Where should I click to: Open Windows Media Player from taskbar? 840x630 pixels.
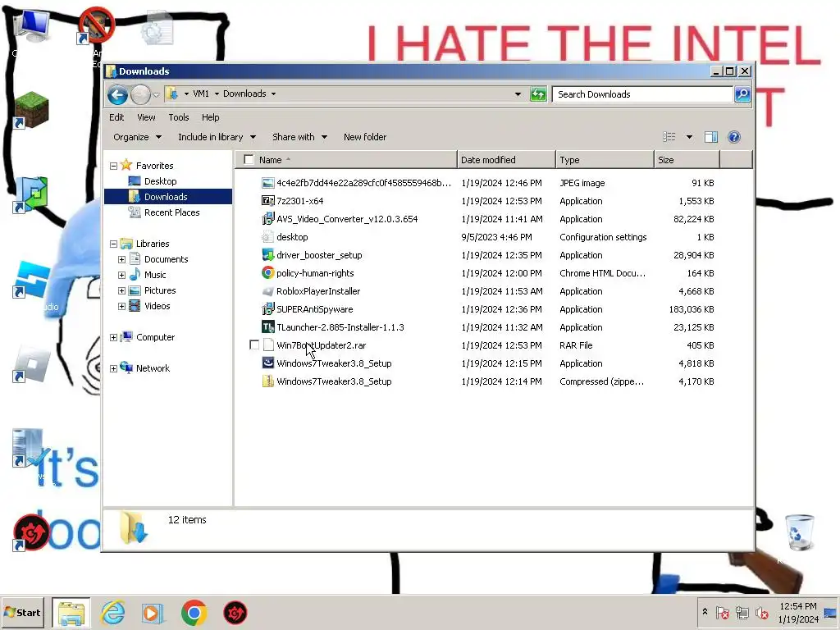(153, 613)
